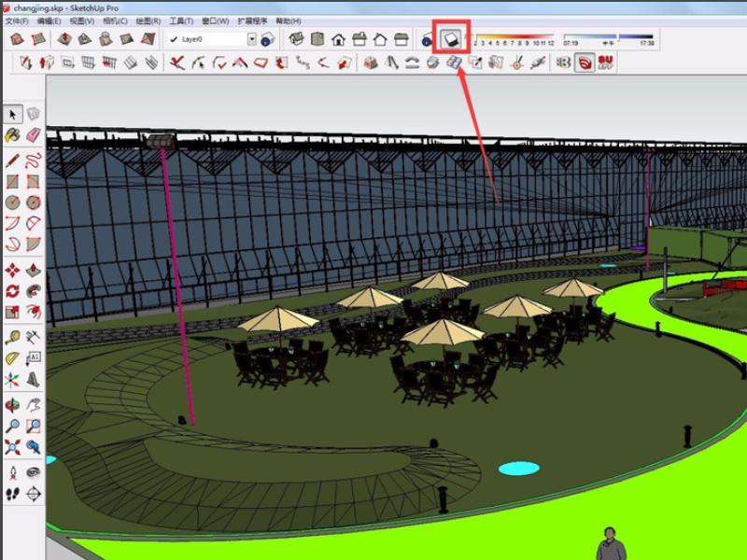Open the 工具(T) menu

pyautogui.click(x=181, y=21)
